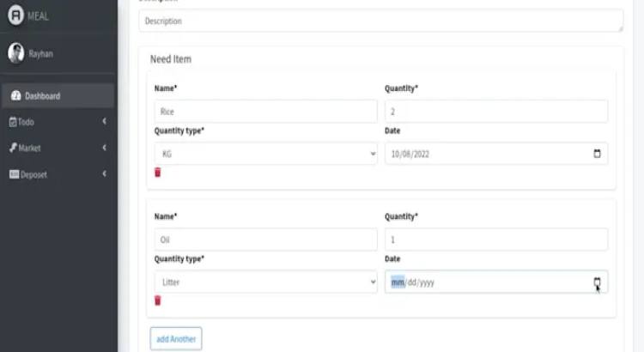Open the Litter quantity type dropdown
Viewport: 644px width, 352px height.
265,282
